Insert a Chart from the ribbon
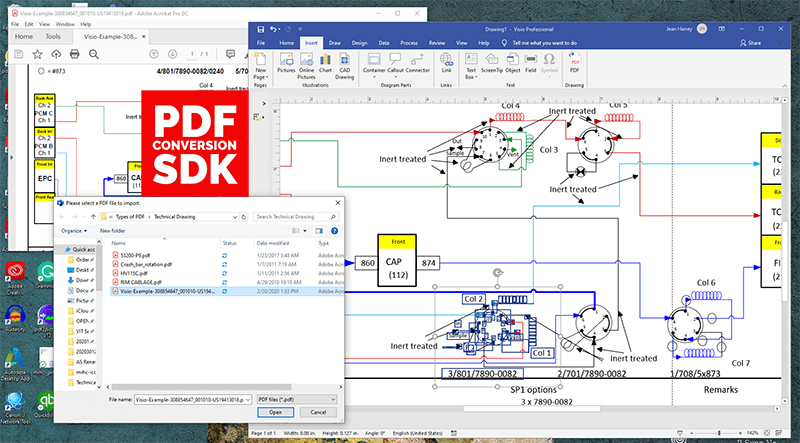This screenshot has width=800, height=443. [x=326, y=63]
